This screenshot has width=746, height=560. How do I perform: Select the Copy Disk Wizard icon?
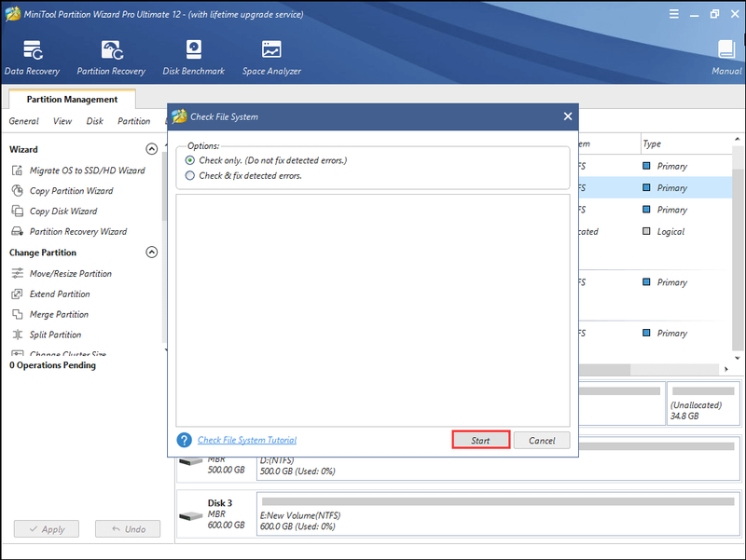(17, 212)
